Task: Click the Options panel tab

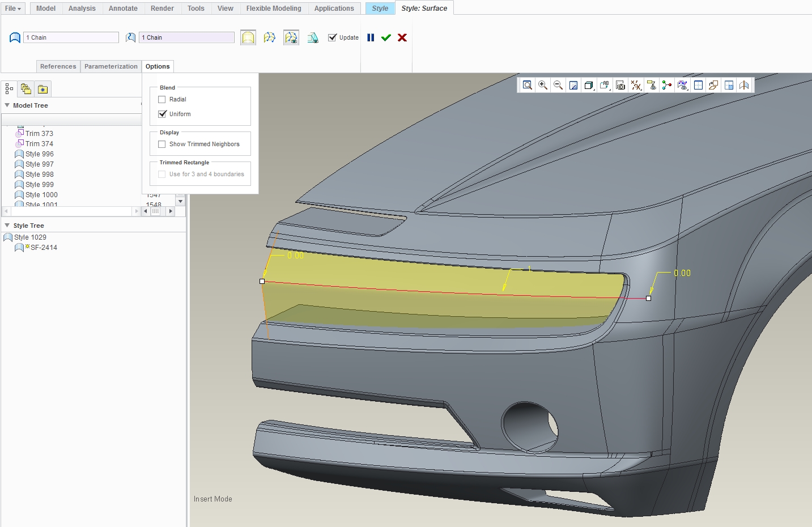Action: [x=158, y=66]
